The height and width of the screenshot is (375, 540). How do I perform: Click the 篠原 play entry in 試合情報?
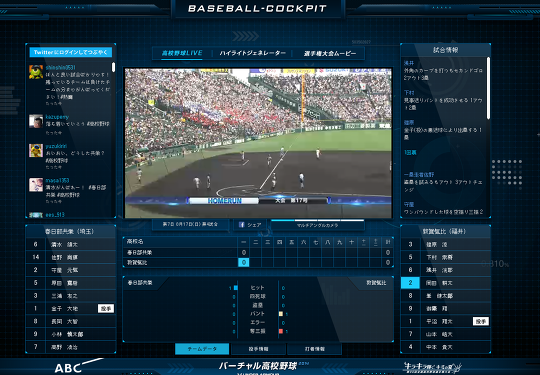click(x=443, y=130)
